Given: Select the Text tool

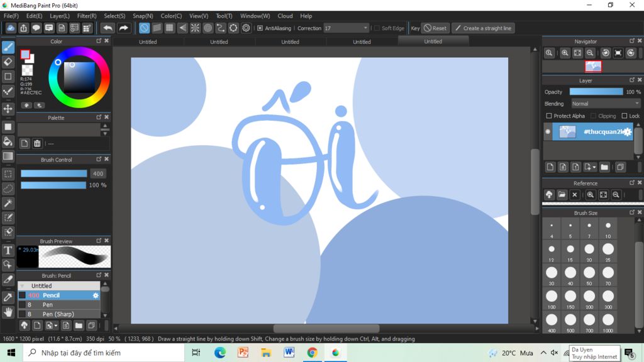Looking at the screenshot, I should click(8, 250).
